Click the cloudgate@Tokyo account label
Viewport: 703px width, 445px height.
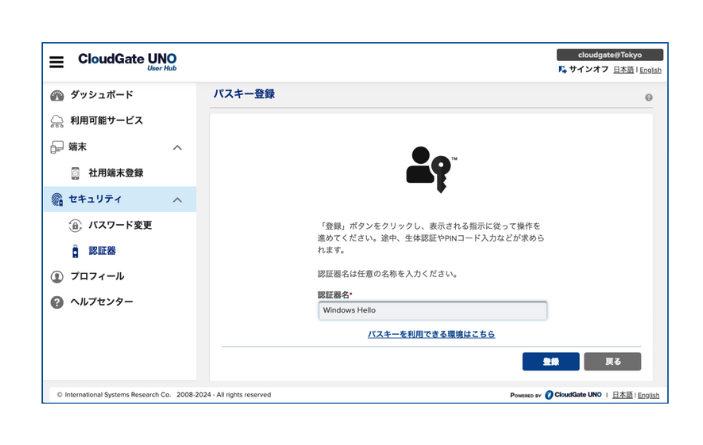click(x=610, y=55)
